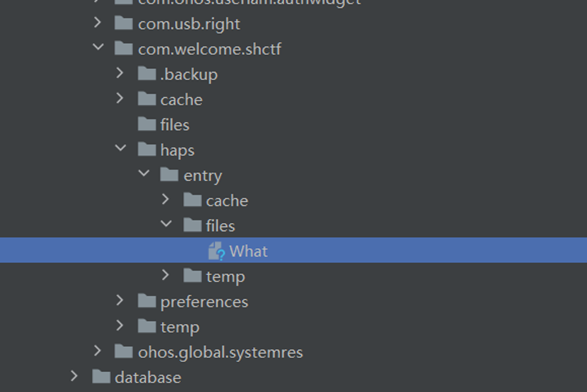Select the temp folder under entry

pyautogui.click(x=225, y=277)
